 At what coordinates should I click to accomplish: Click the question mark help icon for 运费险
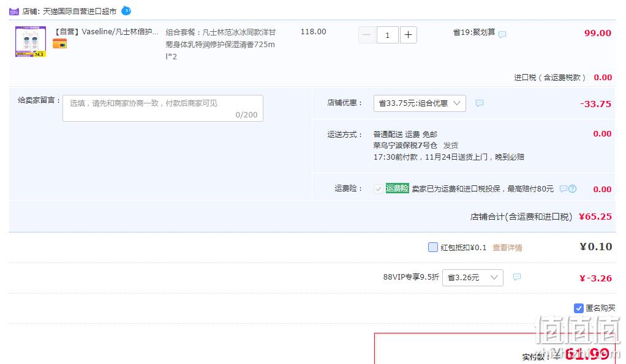572,188
